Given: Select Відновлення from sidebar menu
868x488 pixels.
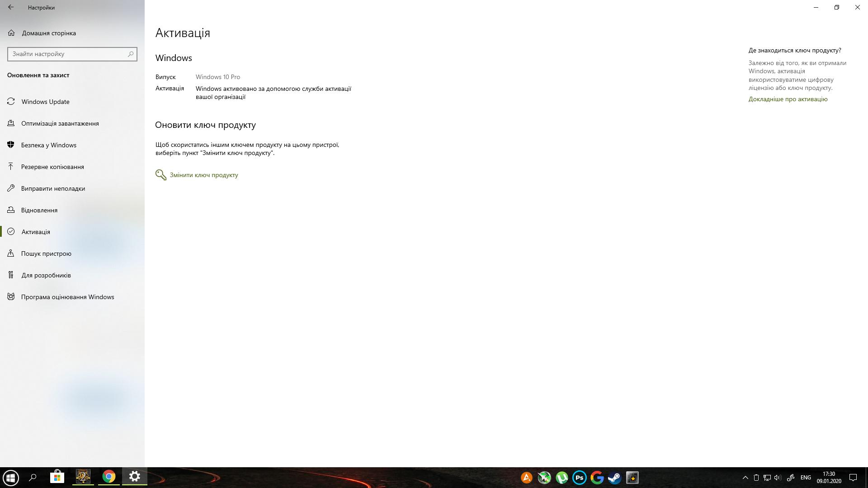Looking at the screenshot, I should [x=39, y=210].
